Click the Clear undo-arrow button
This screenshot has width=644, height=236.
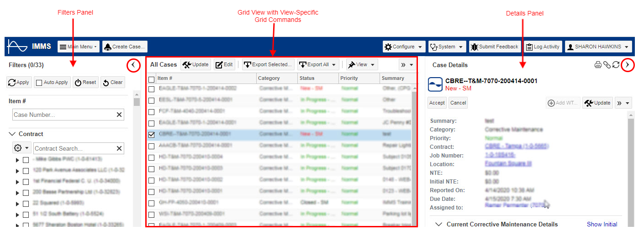point(112,83)
